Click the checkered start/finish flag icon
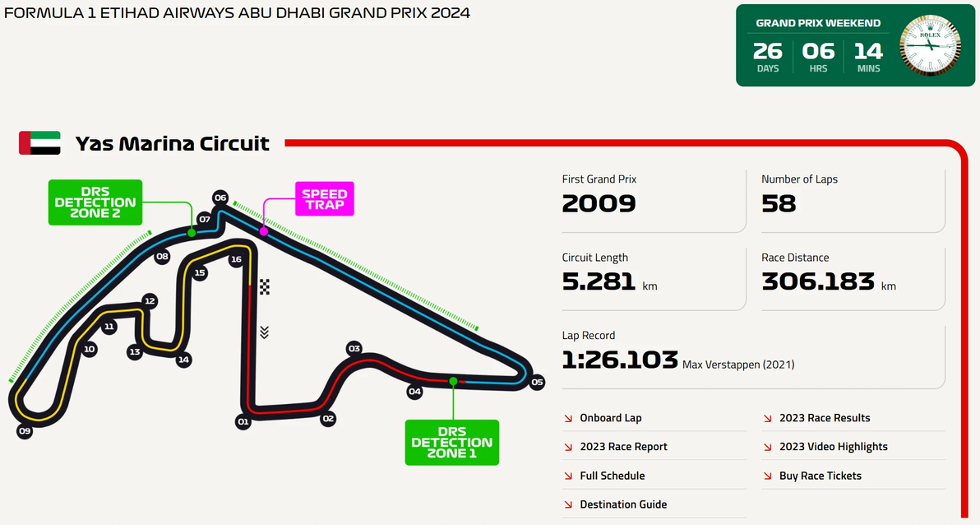The width and height of the screenshot is (980, 525). coord(265,286)
